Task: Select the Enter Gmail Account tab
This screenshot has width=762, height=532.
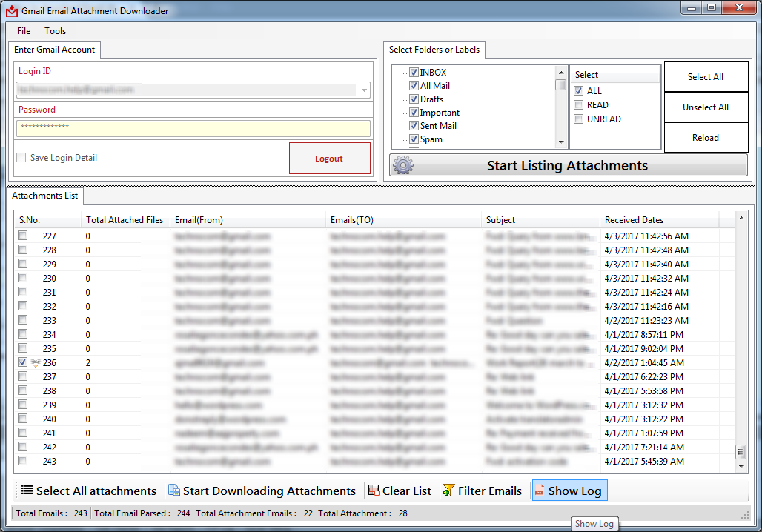Action: pos(54,50)
